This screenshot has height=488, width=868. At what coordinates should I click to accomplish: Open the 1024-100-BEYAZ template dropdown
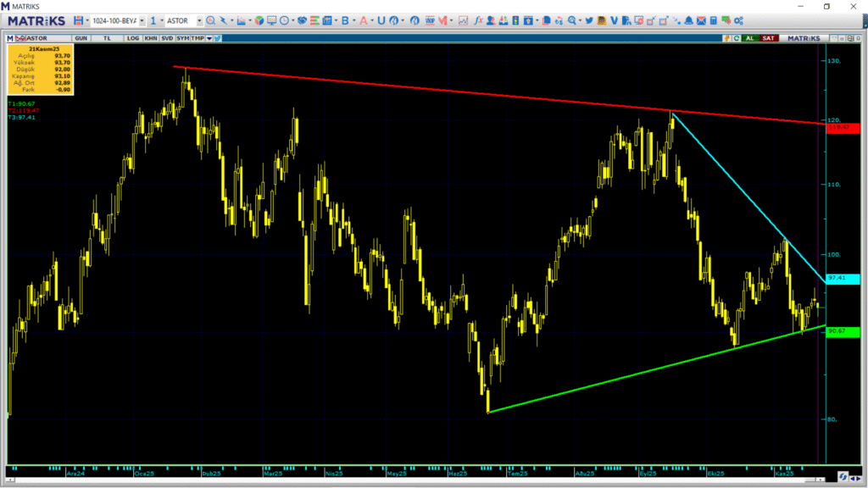(x=141, y=20)
